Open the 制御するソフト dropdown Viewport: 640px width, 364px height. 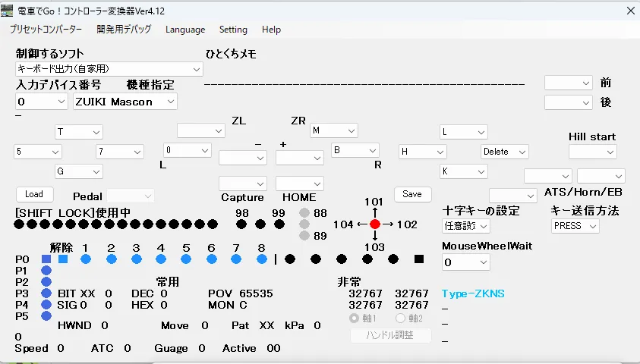pos(109,69)
